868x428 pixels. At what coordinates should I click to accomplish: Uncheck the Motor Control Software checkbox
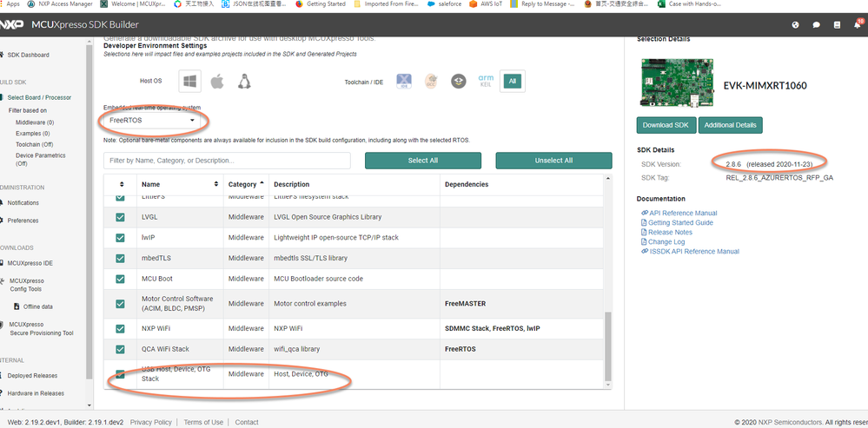click(120, 304)
